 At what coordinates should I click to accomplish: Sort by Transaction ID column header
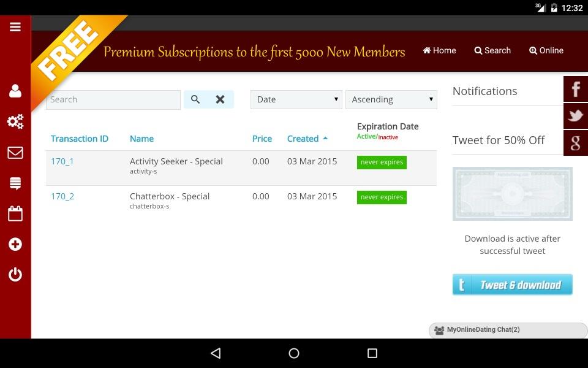(80, 139)
